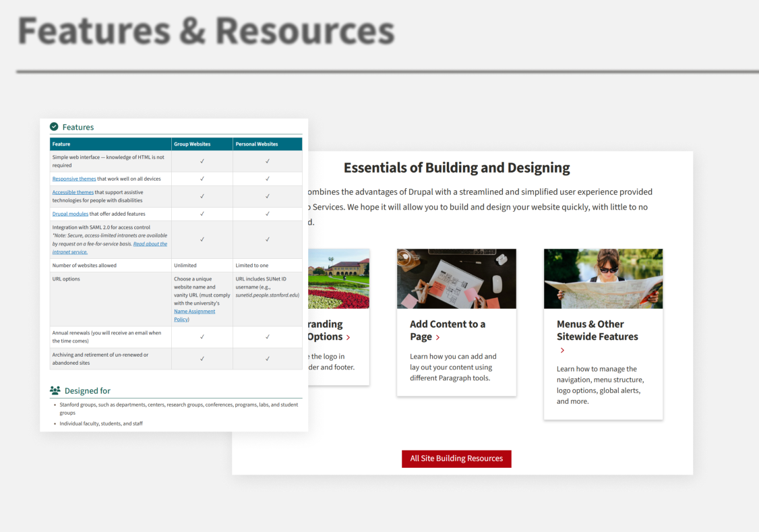The image size is (759, 532).
Task: Click the red chevron under Menus & Other Sitewide Features
Action: tap(562, 350)
